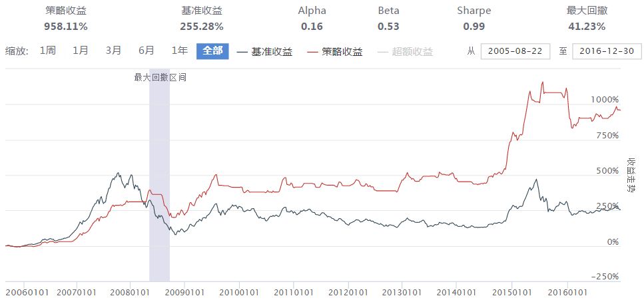
Task: Toggle the 基准收益 legend series
Action: pos(272,52)
